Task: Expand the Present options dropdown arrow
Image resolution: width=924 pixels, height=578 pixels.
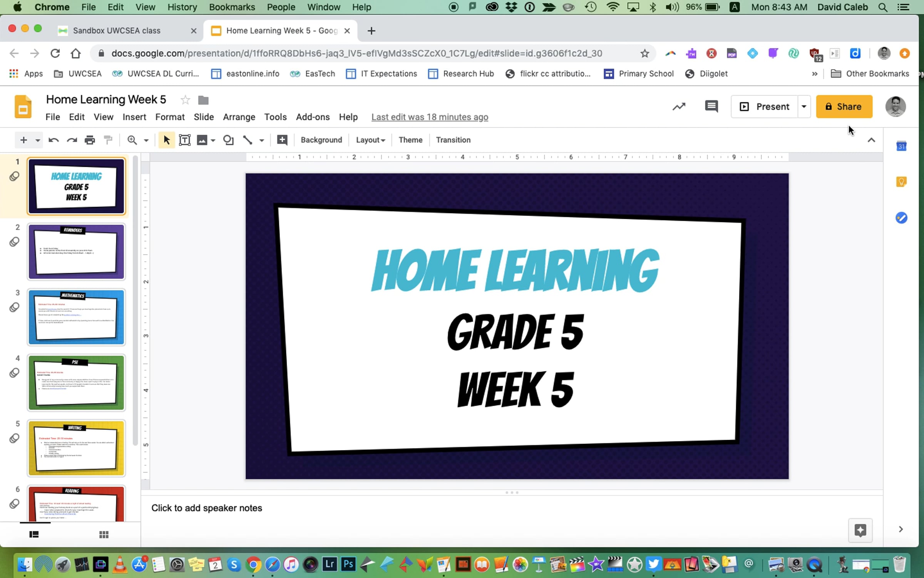Action: (x=804, y=106)
